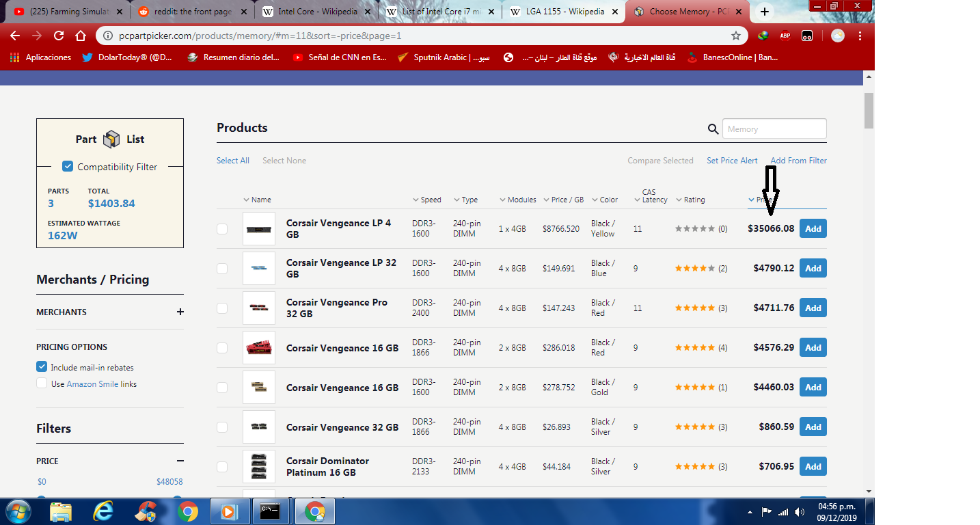980x525 pixels.
Task: Focus the Memory search field
Action: [x=774, y=129]
